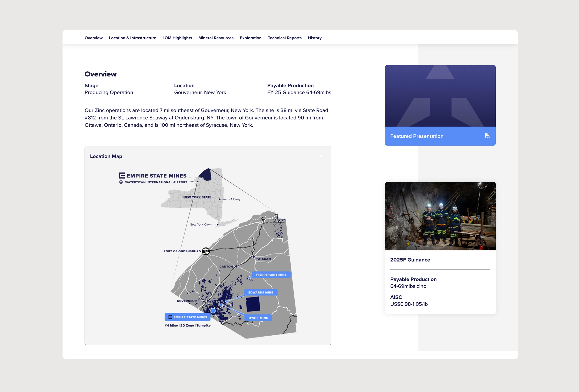Collapse the Location Map panel

322,156
